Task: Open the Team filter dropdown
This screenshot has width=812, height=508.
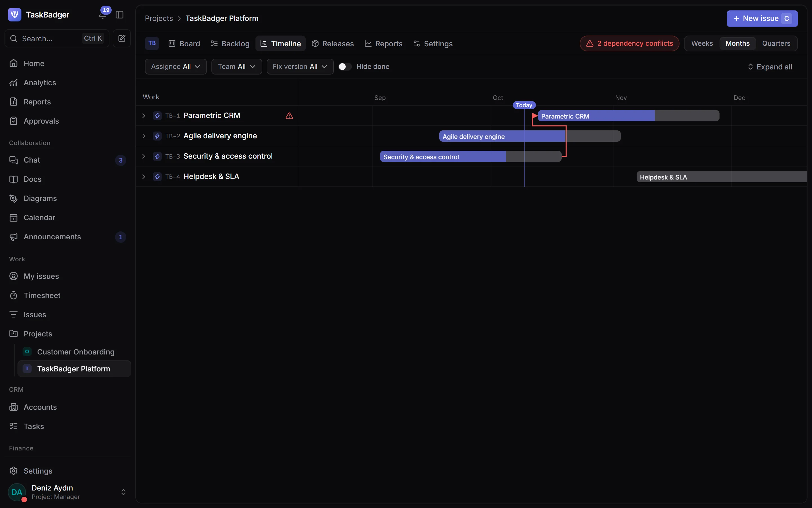Action: pos(237,67)
